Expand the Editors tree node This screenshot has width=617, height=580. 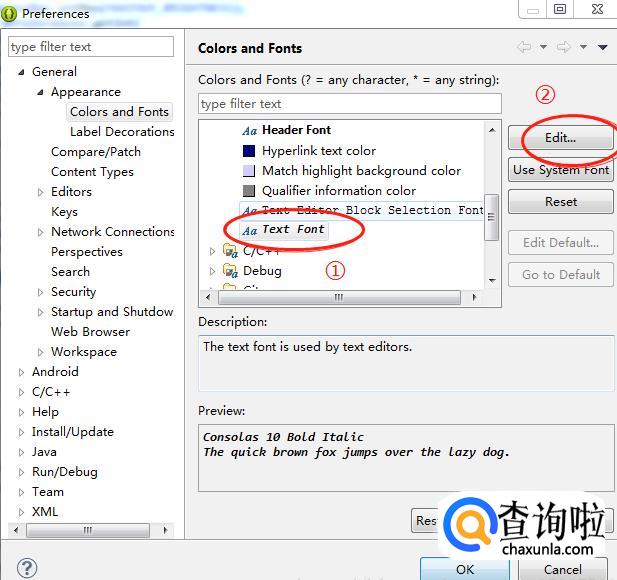coord(40,192)
